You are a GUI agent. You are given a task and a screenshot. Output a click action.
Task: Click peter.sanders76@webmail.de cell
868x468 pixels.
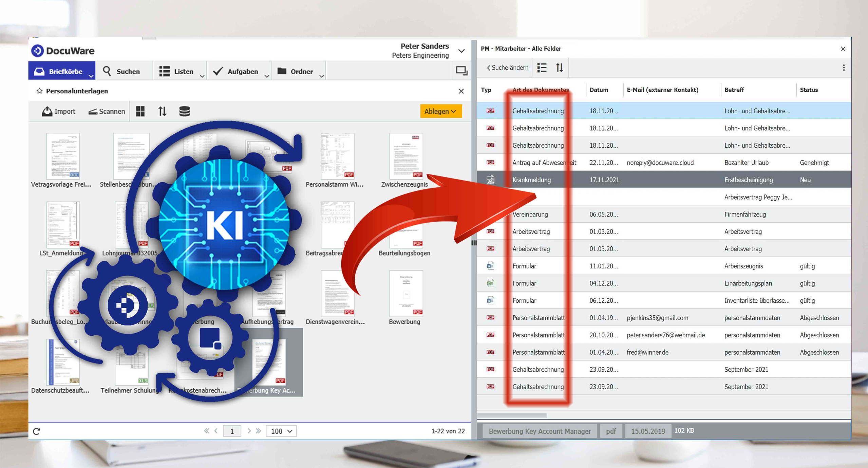click(666, 335)
